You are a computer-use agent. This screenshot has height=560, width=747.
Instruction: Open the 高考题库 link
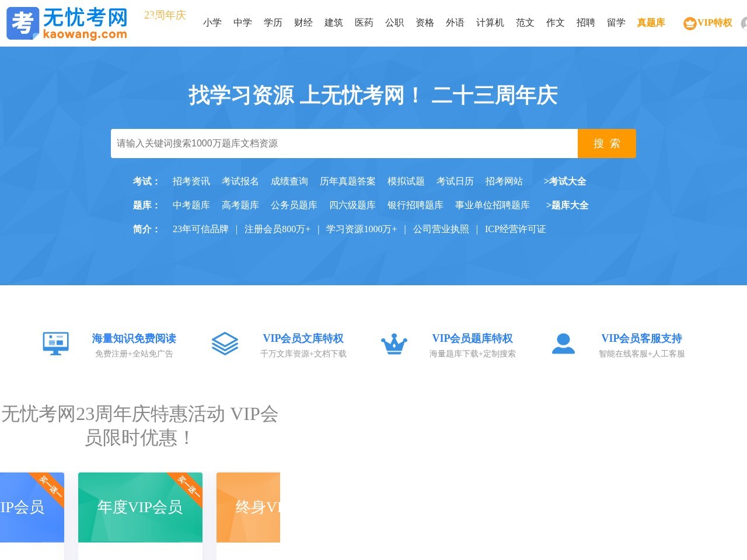[x=239, y=205]
